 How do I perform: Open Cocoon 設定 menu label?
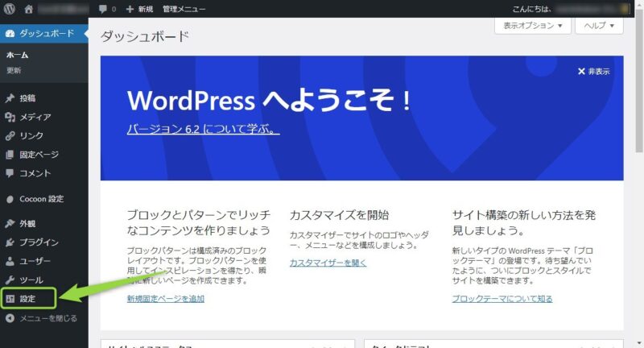[42, 199]
